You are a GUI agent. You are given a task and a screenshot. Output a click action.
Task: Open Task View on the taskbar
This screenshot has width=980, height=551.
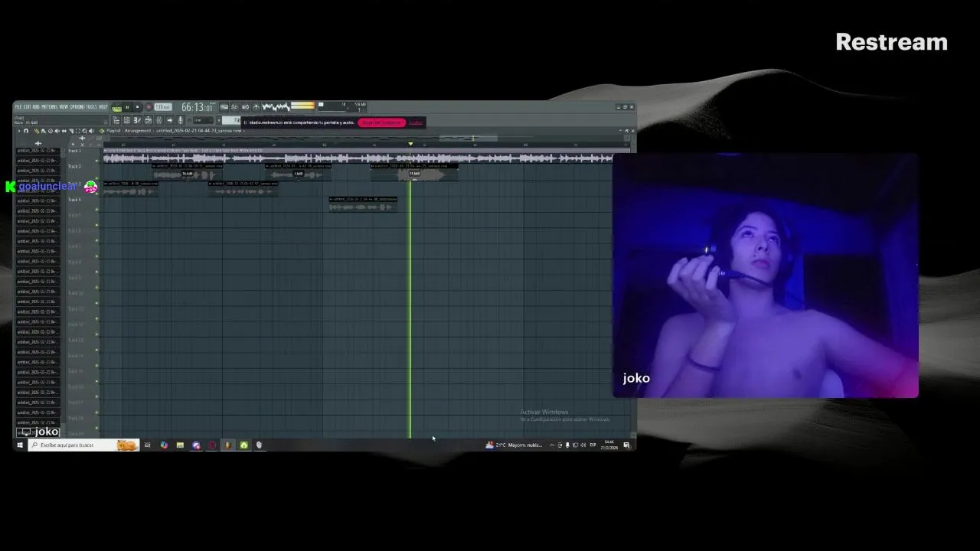(x=147, y=445)
